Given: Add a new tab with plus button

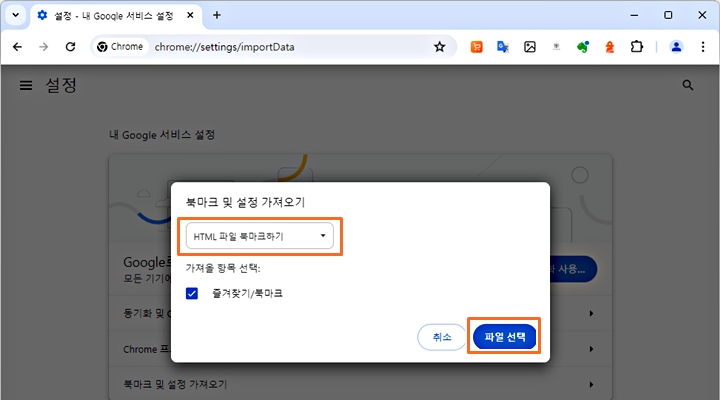Looking at the screenshot, I should 217,15.
